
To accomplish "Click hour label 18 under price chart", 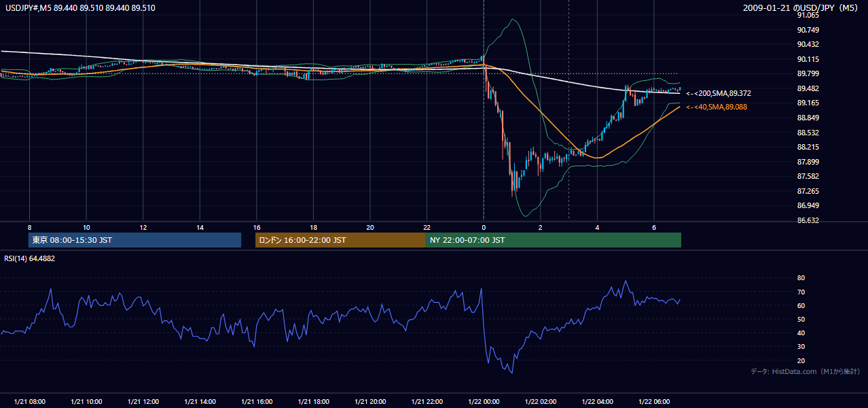I will click(313, 227).
